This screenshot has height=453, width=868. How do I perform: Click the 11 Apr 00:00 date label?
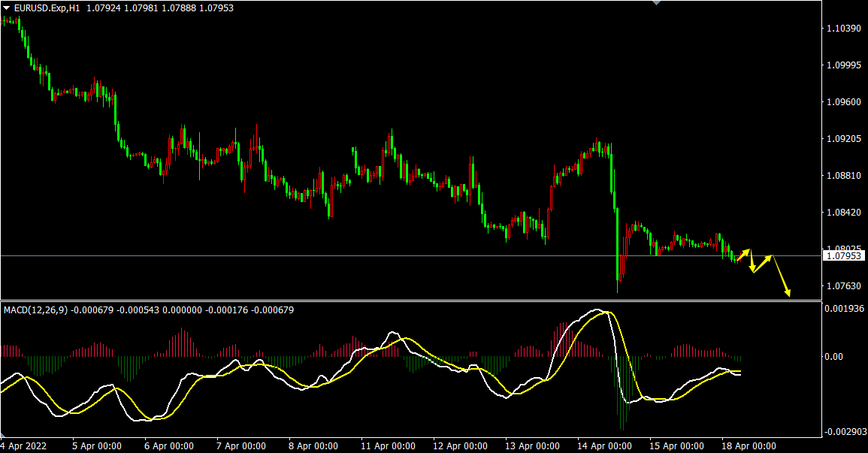(389, 445)
